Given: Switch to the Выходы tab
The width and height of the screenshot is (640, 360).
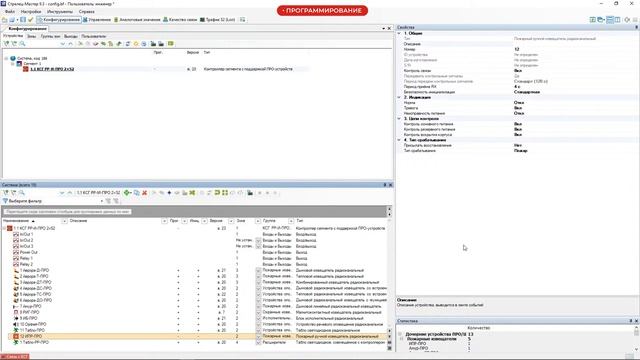Looking at the screenshot, I should pos(71,36).
